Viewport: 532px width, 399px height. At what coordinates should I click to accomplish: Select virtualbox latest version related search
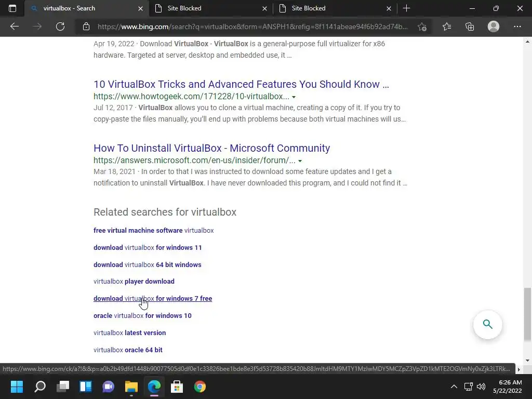point(129,333)
